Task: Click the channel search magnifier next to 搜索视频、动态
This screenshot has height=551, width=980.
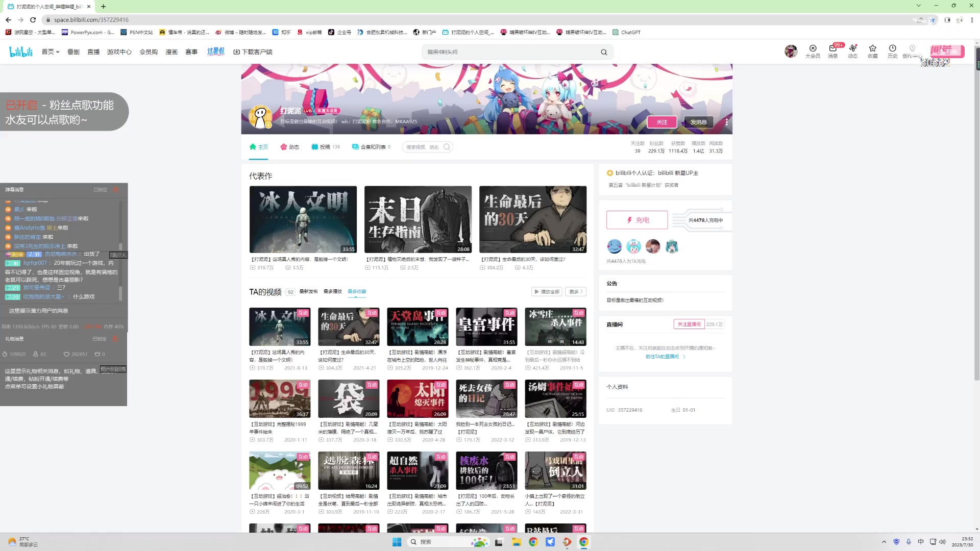Action: click(447, 147)
